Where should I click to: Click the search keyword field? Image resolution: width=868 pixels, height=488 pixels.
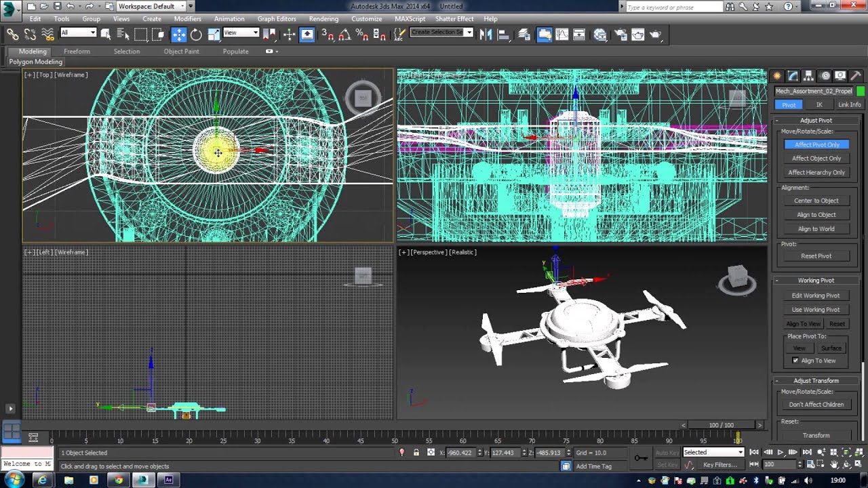[673, 7]
